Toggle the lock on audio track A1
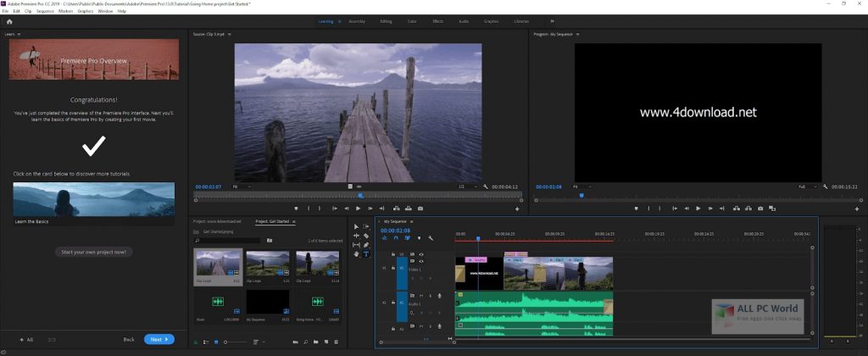 pos(392,302)
